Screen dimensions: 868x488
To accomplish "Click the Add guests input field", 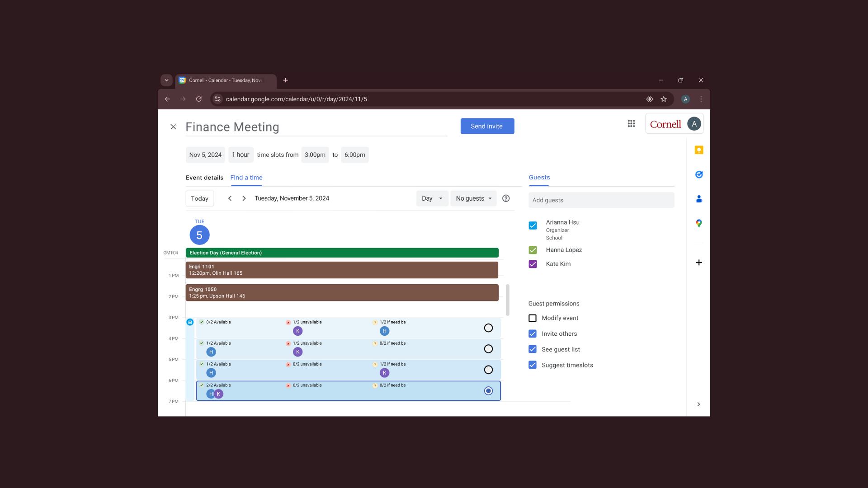I will [601, 200].
